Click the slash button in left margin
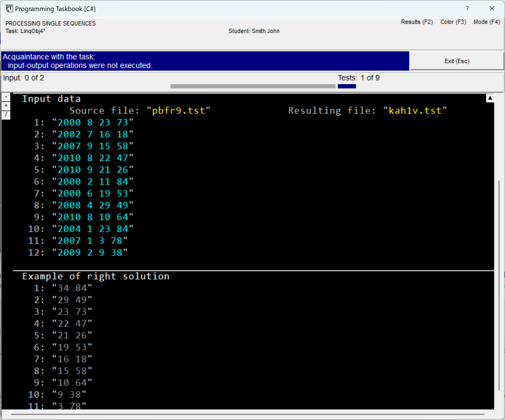Image resolution: width=505 pixels, height=420 pixels. 6,115
